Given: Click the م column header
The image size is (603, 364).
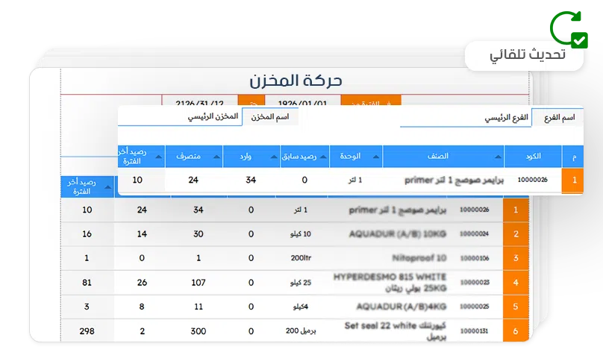Looking at the screenshot, I should tap(573, 157).
